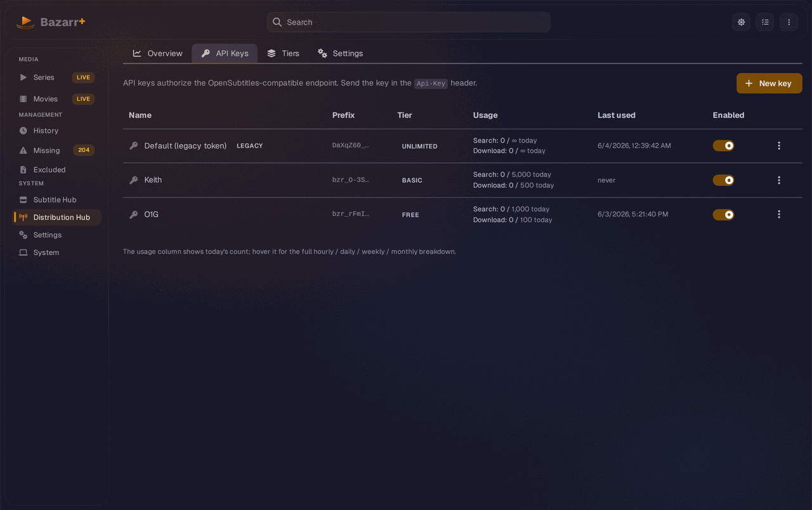Screen dimensions: 812x510
Task: Click the Excluded file icon
Action: 23,170
